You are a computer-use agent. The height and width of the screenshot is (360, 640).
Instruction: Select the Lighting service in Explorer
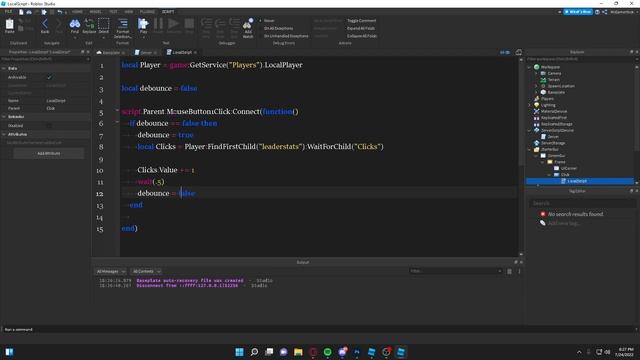548,105
